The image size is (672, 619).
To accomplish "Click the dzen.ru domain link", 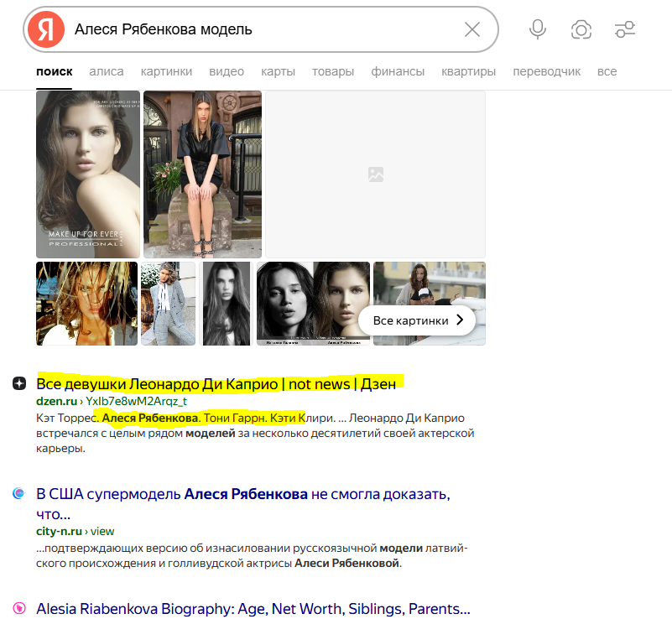I will (x=56, y=402).
